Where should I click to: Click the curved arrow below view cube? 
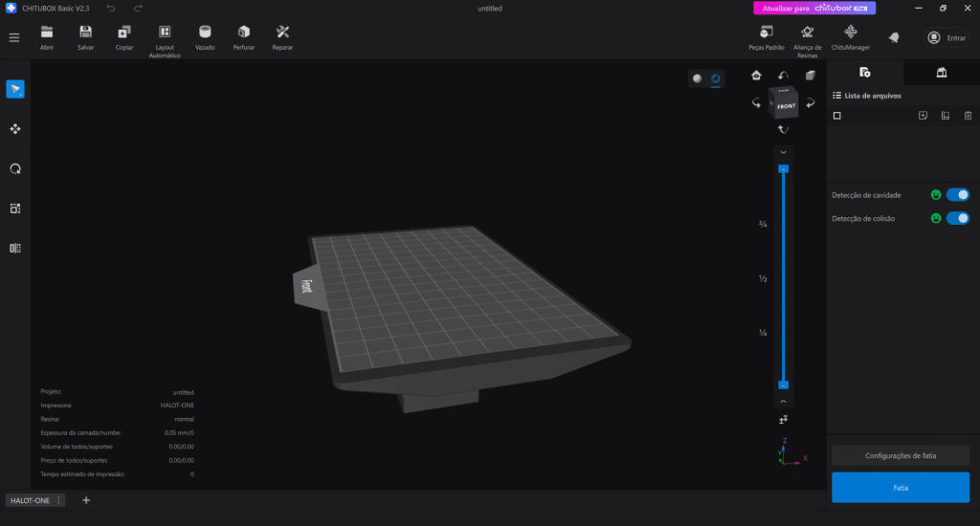click(x=783, y=129)
